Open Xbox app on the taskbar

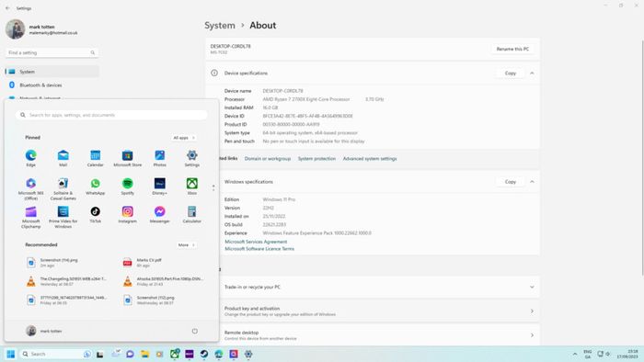click(x=175, y=354)
